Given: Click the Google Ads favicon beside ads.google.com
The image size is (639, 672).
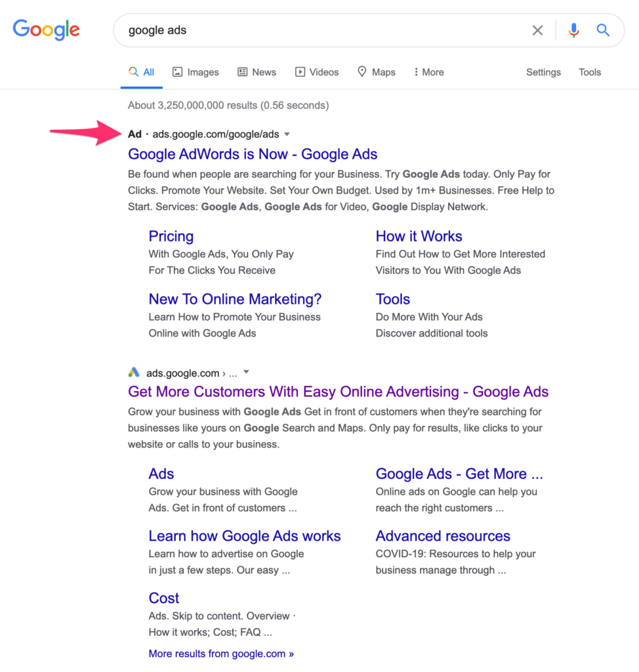Looking at the screenshot, I should pos(134,373).
